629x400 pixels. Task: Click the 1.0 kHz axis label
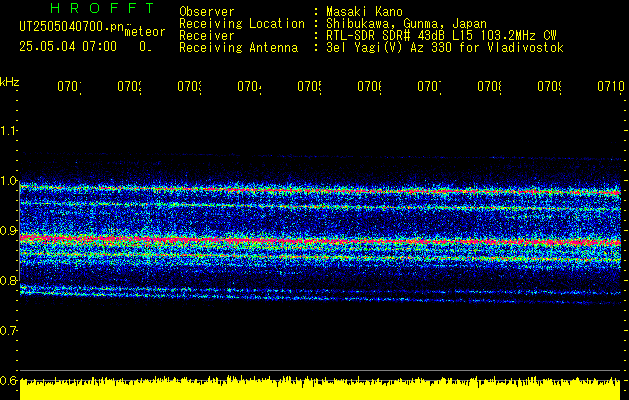pos(8,181)
